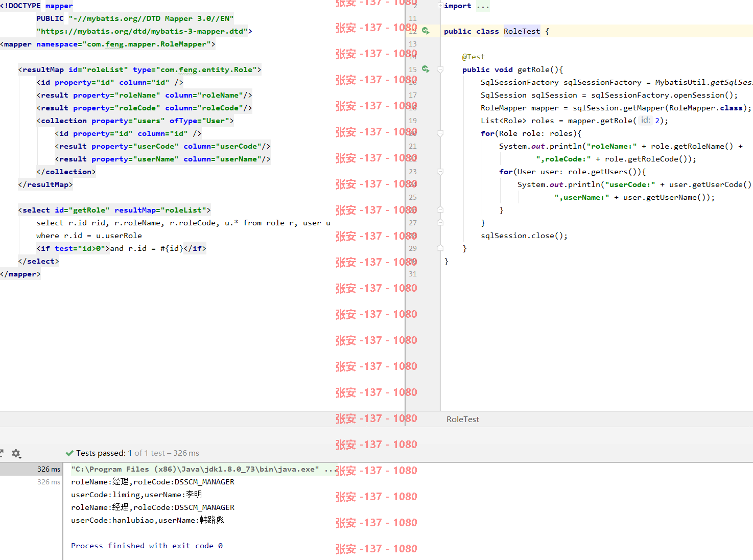
Task: Click the if test id>0 condition
Action: [73, 248]
